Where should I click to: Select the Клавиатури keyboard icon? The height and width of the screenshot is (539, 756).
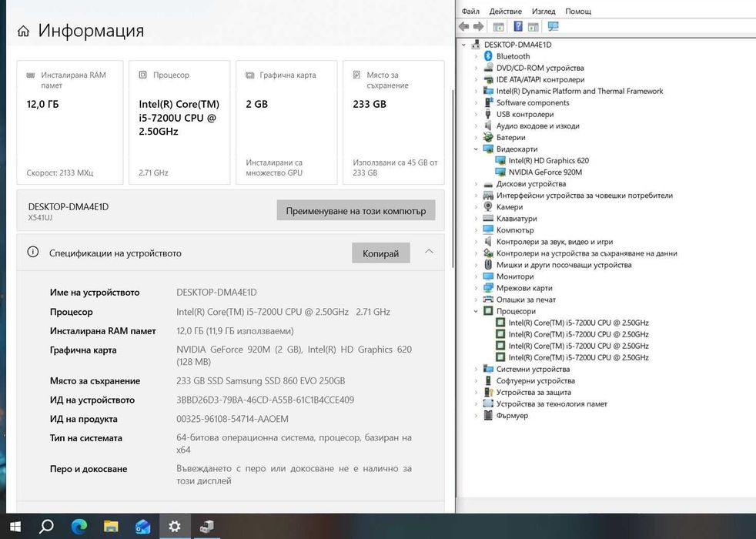pos(488,219)
